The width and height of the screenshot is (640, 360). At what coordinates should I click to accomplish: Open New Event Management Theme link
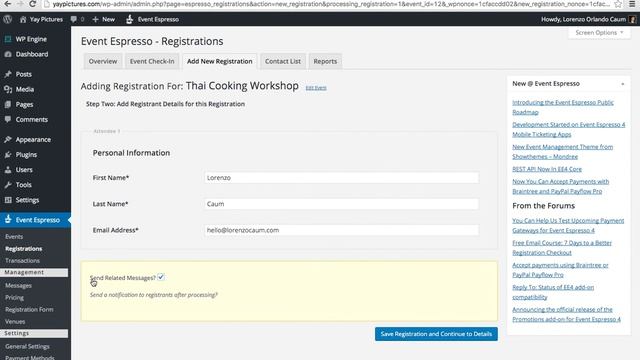click(562, 151)
